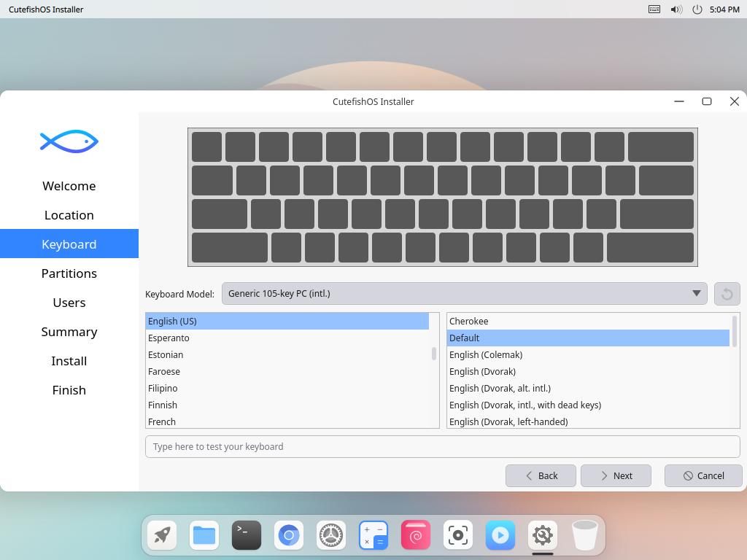Open the trash bin in the dock
Screen dimensions: 747x560
(584, 535)
